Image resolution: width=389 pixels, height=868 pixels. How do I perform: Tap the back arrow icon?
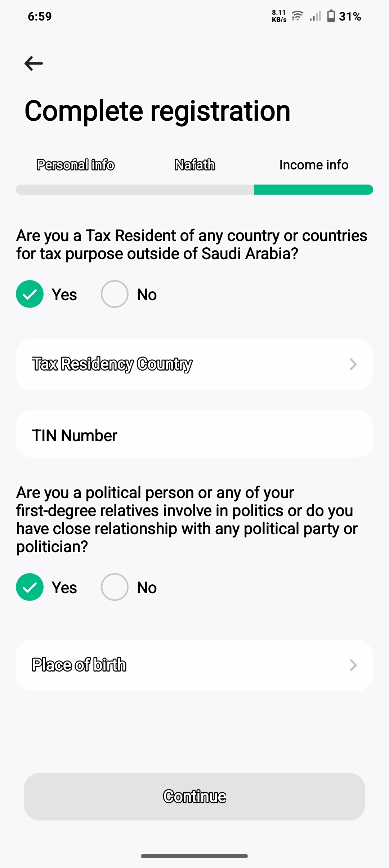(x=33, y=63)
